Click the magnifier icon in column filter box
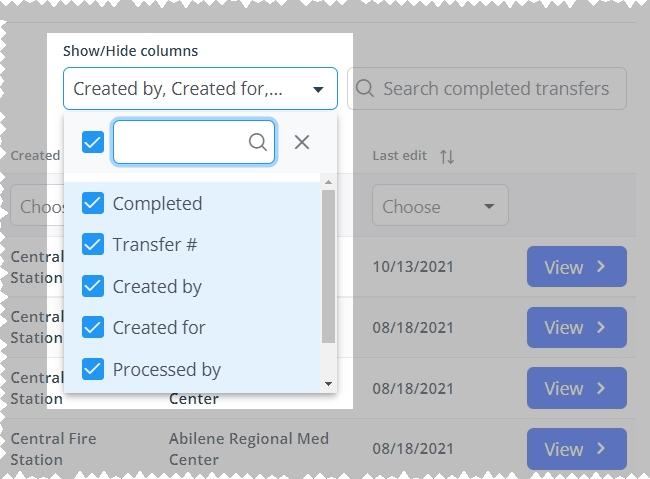650x479 pixels. click(257, 142)
